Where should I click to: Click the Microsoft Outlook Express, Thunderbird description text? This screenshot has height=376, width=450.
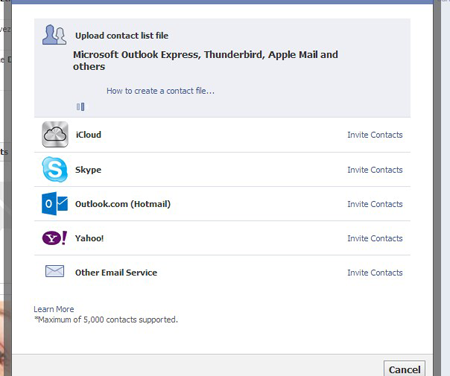(x=206, y=60)
